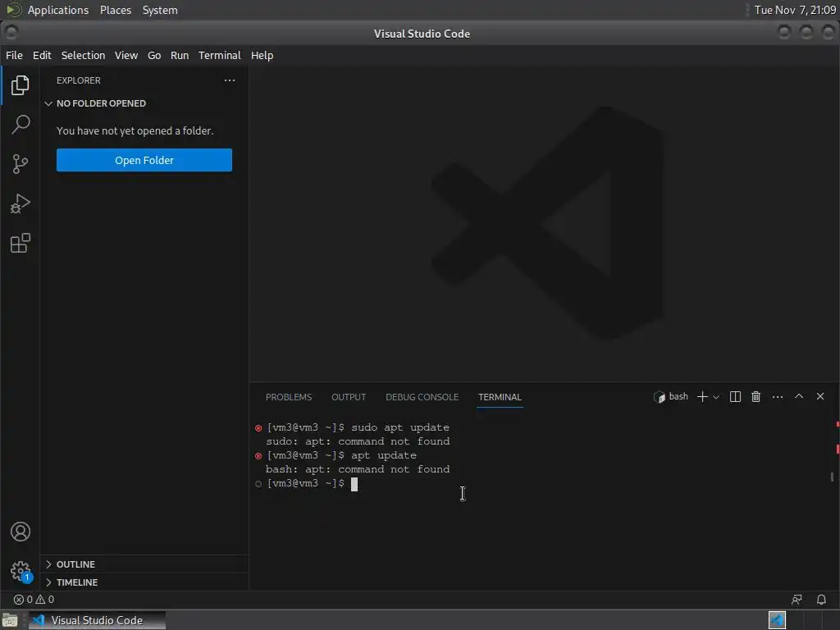The width and height of the screenshot is (840, 630).
Task: Open Explorer views and more actions ellipsis
Action: click(230, 80)
